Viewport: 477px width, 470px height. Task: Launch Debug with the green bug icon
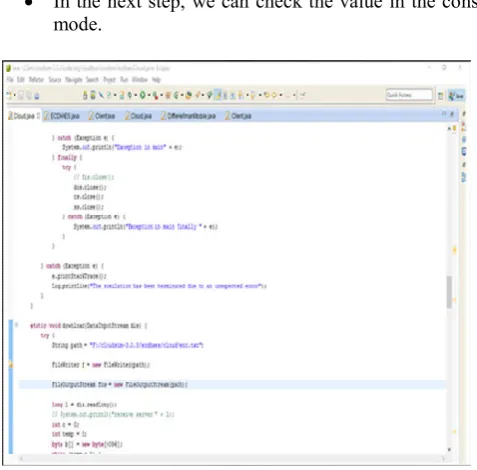point(129,95)
